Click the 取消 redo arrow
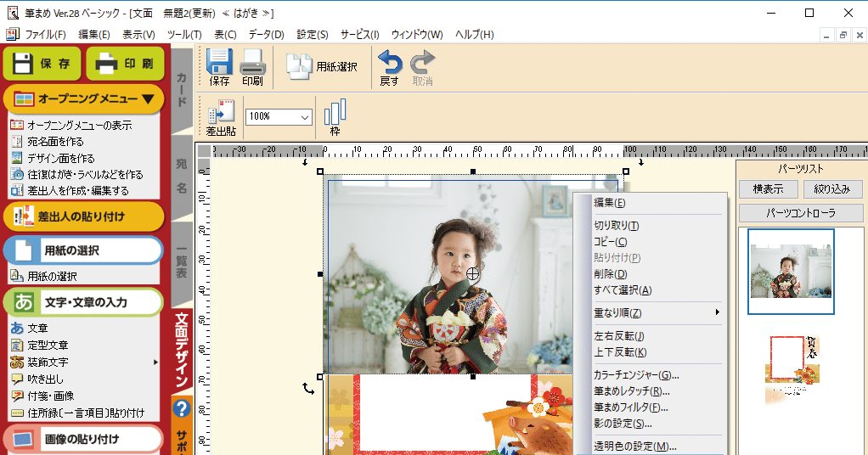Viewport: 868px width, 455px height. [x=422, y=68]
